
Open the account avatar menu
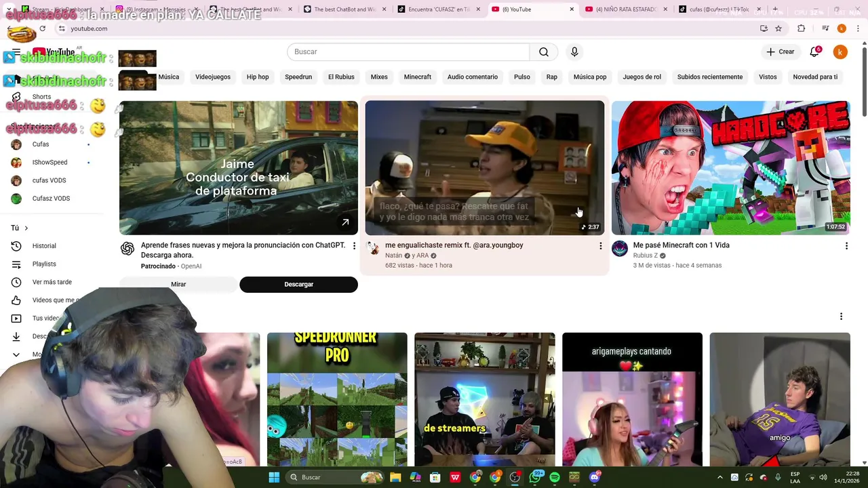(x=840, y=52)
